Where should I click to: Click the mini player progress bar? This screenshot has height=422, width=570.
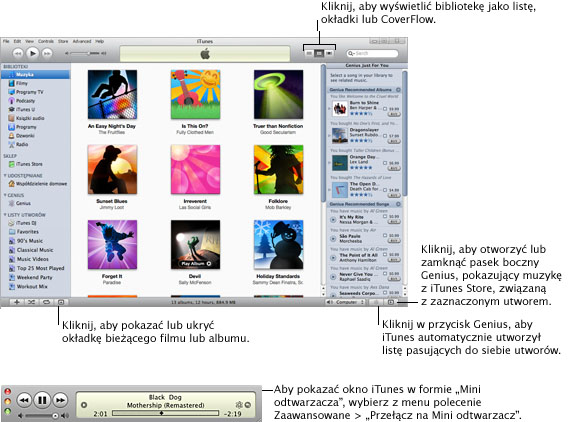165,413
